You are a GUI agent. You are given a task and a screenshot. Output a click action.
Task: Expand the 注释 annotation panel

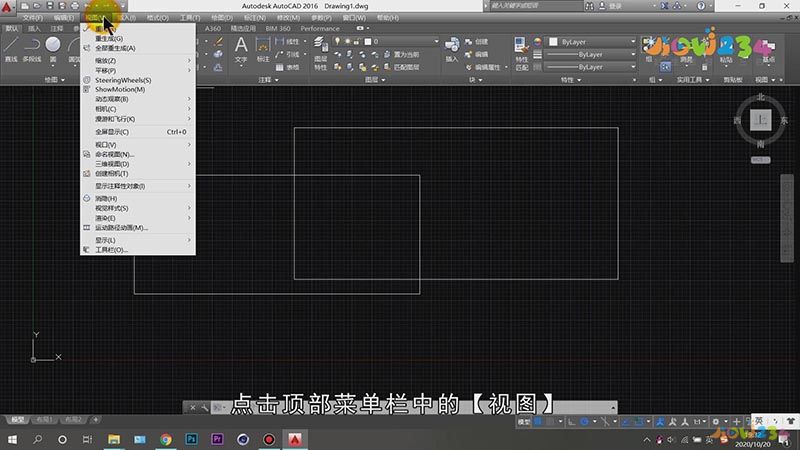pos(268,80)
